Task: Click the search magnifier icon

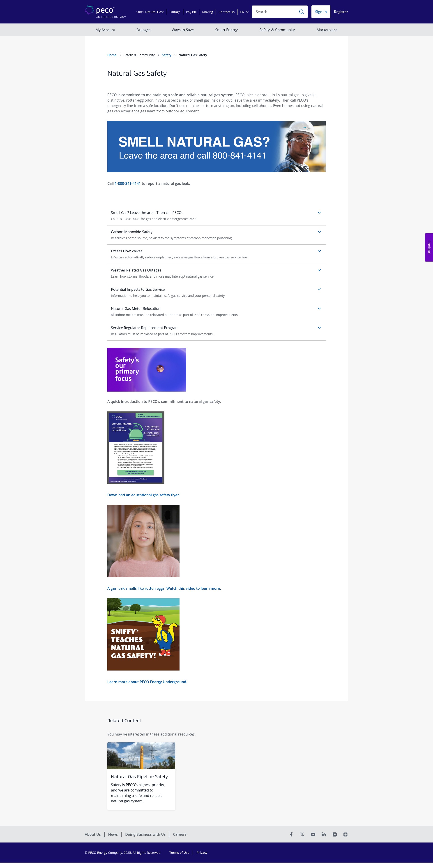Action: pos(301,12)
